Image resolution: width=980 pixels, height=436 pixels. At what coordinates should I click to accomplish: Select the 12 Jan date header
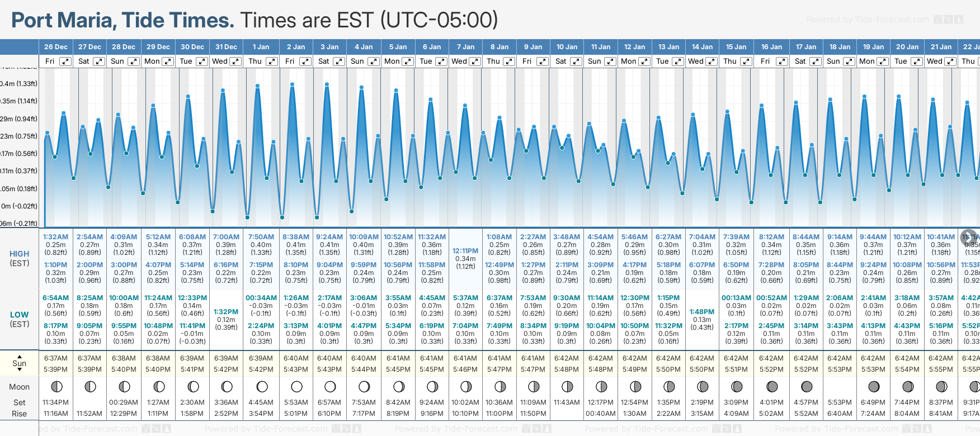pos(634,47)
